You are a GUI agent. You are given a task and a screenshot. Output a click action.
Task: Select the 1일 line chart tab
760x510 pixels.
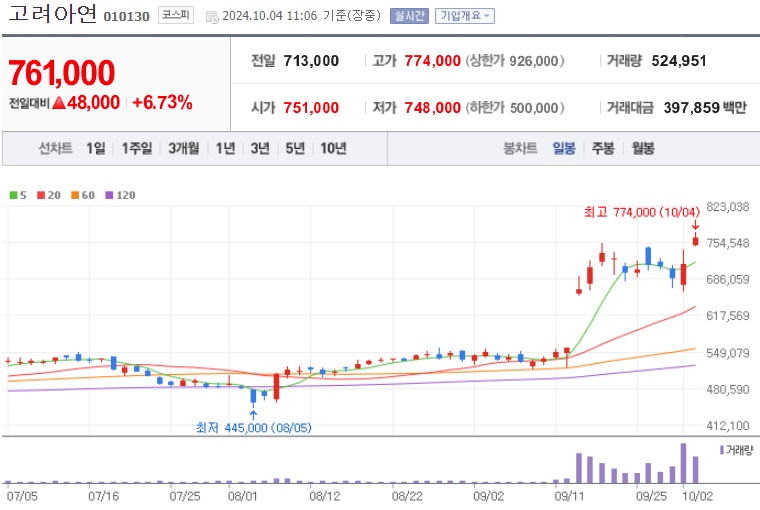coord(95,148)
